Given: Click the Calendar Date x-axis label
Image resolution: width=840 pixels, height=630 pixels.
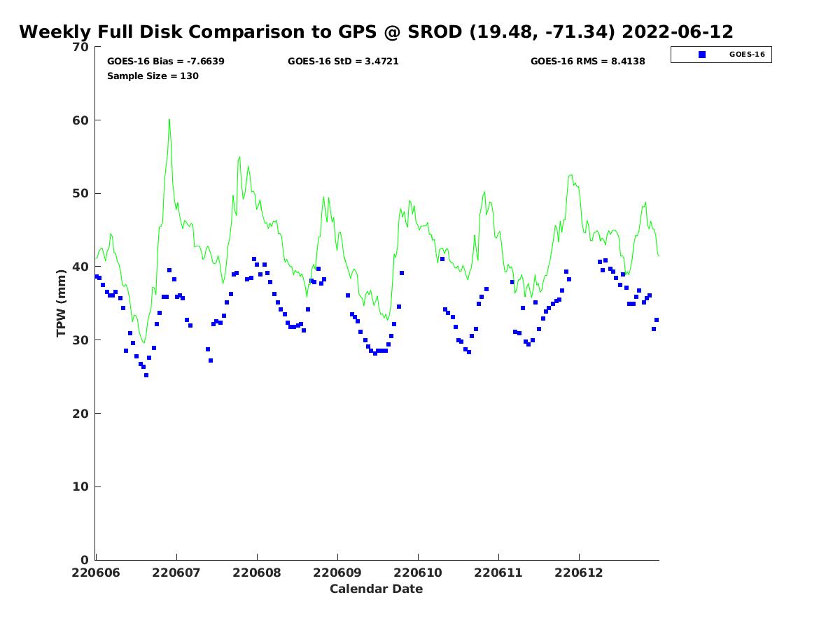Looking at the screenshot, I should click(376, 589).
